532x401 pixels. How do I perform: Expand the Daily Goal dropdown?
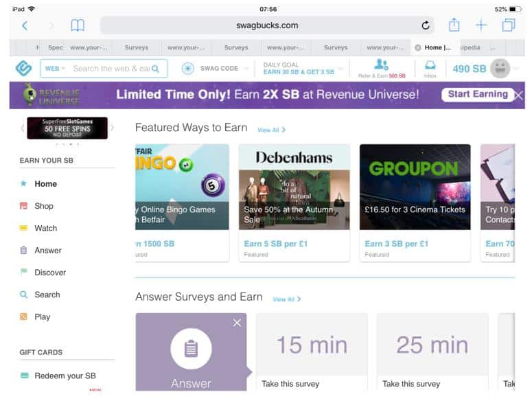pos(342,69)
